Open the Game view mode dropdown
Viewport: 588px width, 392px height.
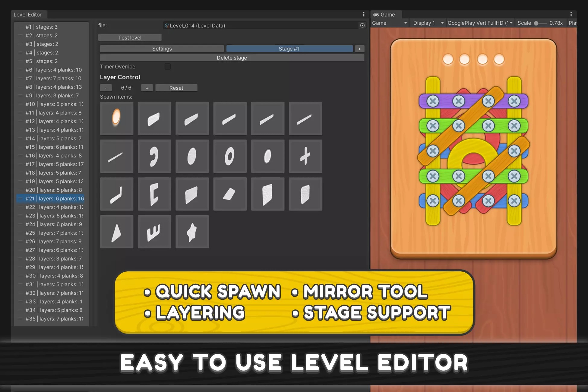pos(389,23)
